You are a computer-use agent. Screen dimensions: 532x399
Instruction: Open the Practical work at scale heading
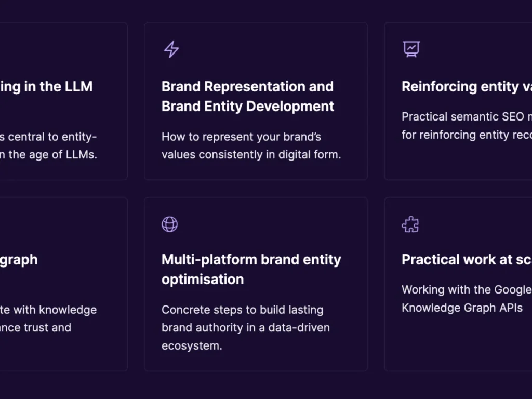click(x=466, y=260)
